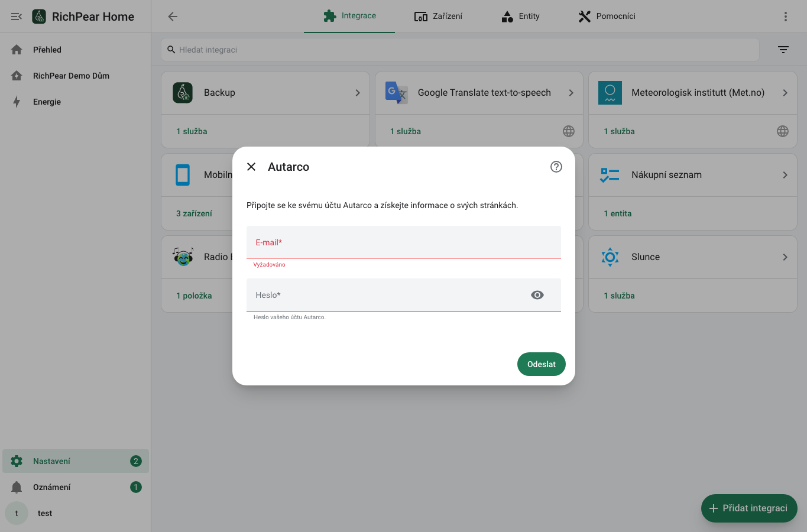The image size is (807, 532).
Task: Open Energie in the sidebar
Action: coord(76,102)
